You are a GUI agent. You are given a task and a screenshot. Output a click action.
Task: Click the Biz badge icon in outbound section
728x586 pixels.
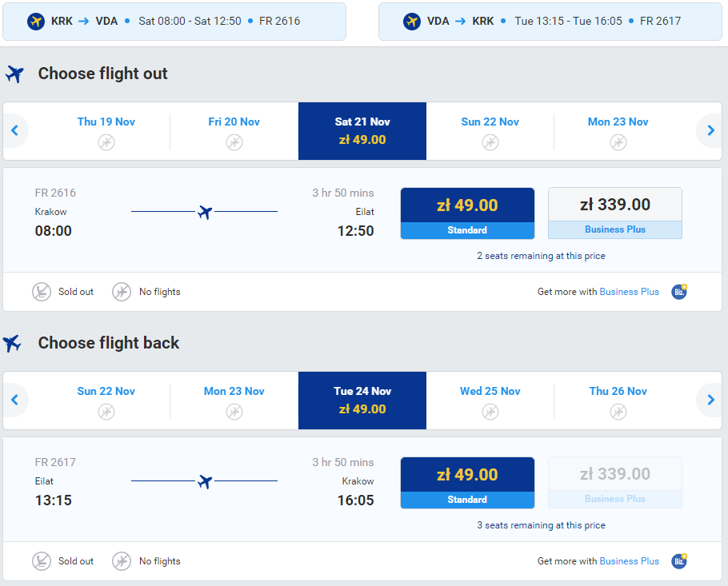[x=679, y=292]
